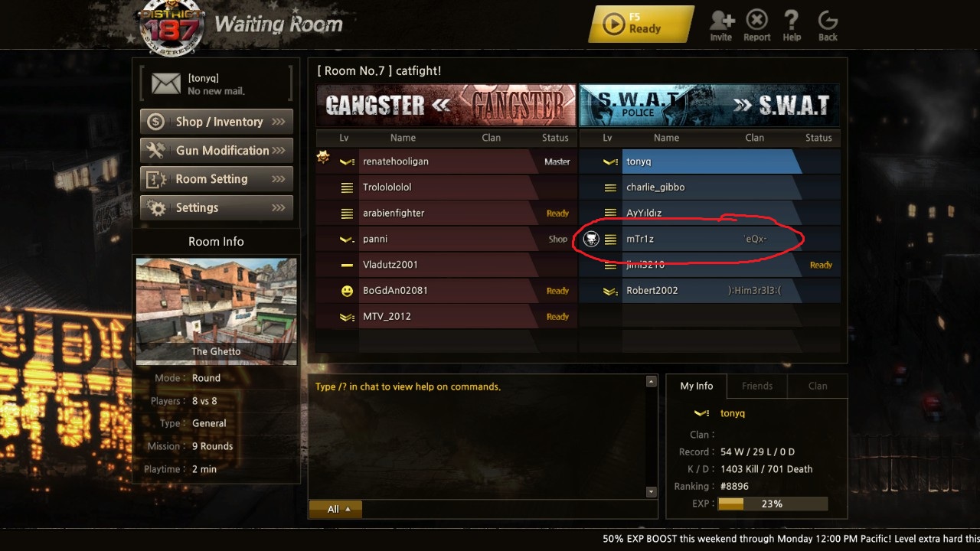Click The Ghetto map thumbnail
Screen dimensions: 980x551
coord(216,311)
